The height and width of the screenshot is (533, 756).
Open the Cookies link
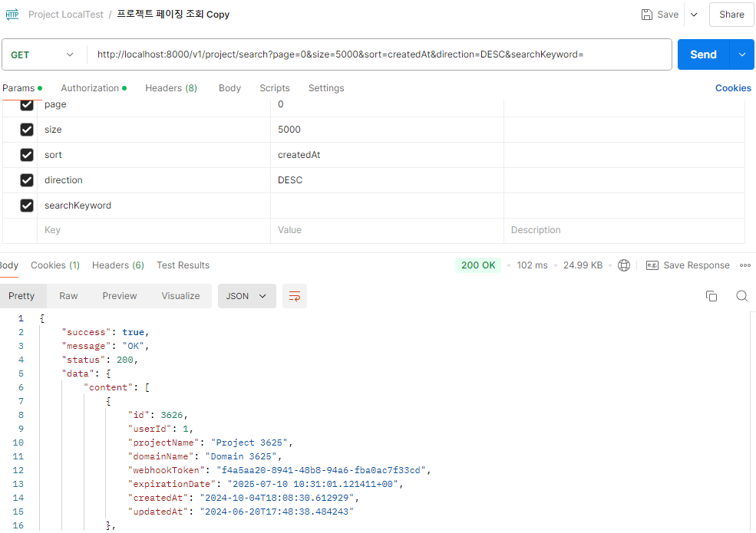(733, 88)
